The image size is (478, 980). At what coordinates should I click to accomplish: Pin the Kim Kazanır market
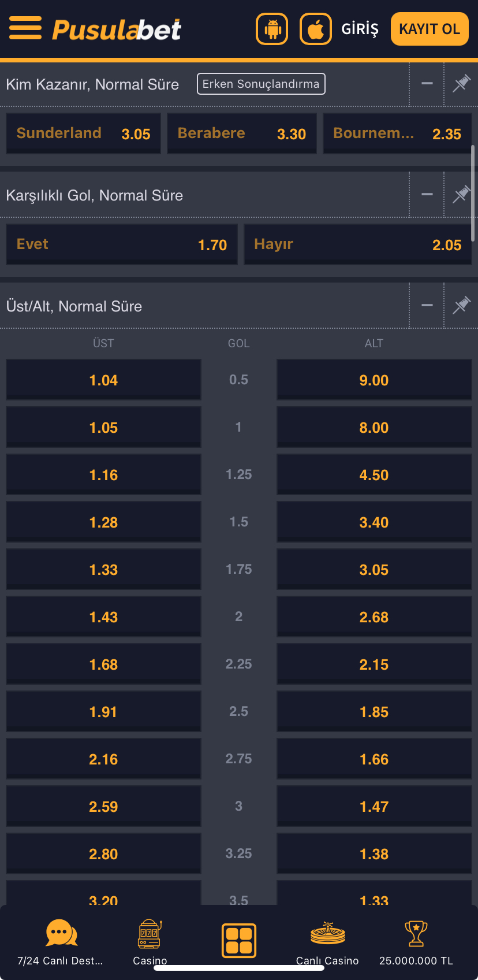(x=461, y=84)
